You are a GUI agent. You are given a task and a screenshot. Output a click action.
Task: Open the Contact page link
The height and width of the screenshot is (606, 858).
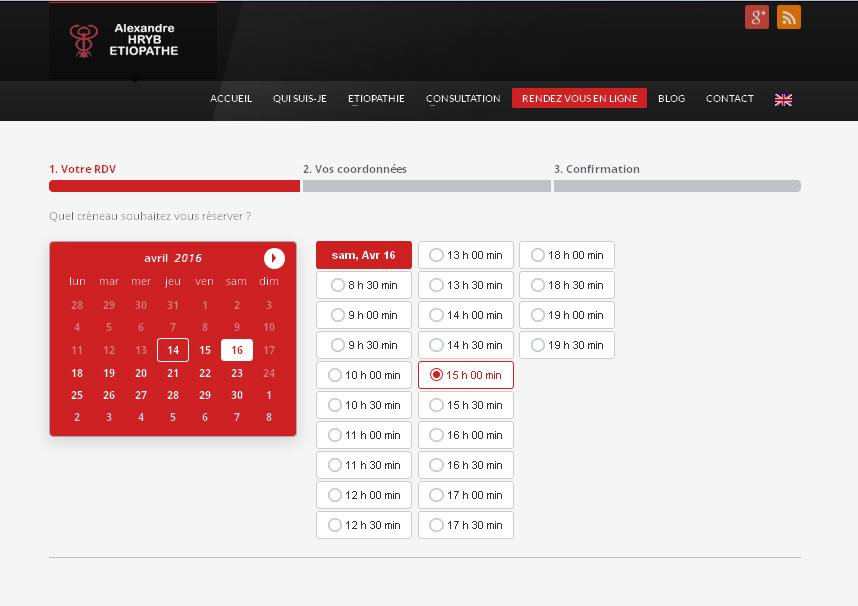pyautogui.click(x=729, y=98)
